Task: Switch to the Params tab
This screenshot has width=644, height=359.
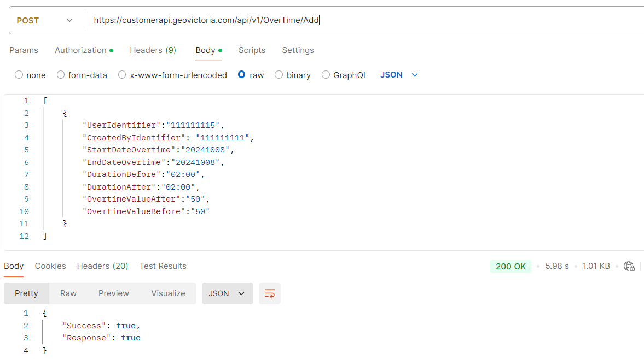Action: (x=24, y=50)
